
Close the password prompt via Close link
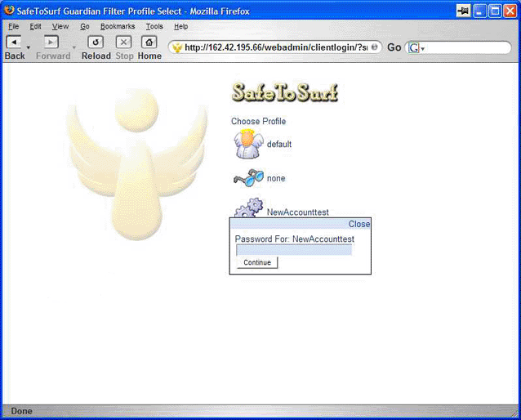(x=359, y=224)
